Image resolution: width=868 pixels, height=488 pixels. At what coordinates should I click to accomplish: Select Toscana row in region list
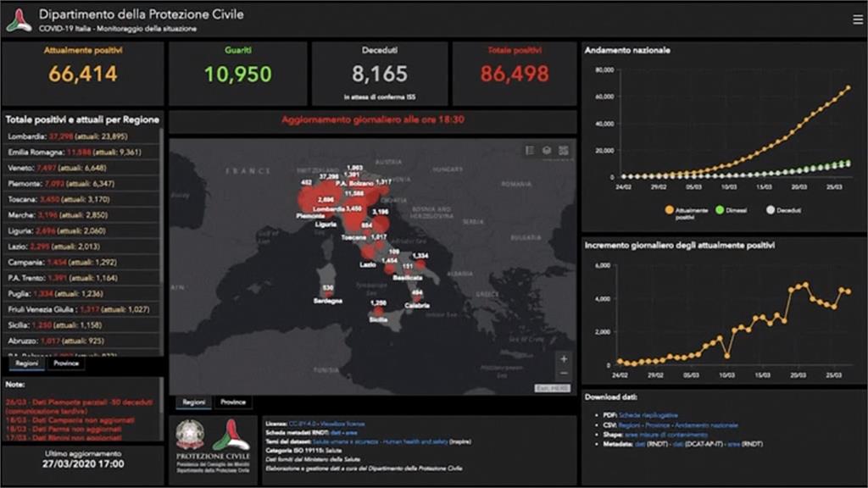point(81,199)
